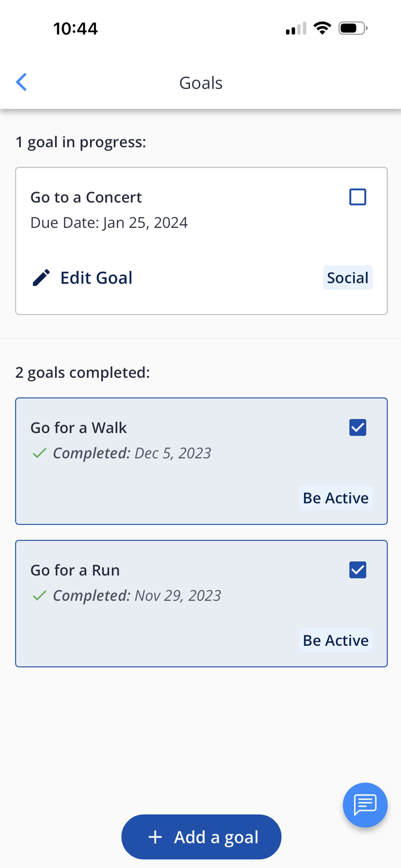Image resolution: width=401 pixels, height=868 pixels.
Task: Check off the Go to a Concert goal
Action: point(358,197)
